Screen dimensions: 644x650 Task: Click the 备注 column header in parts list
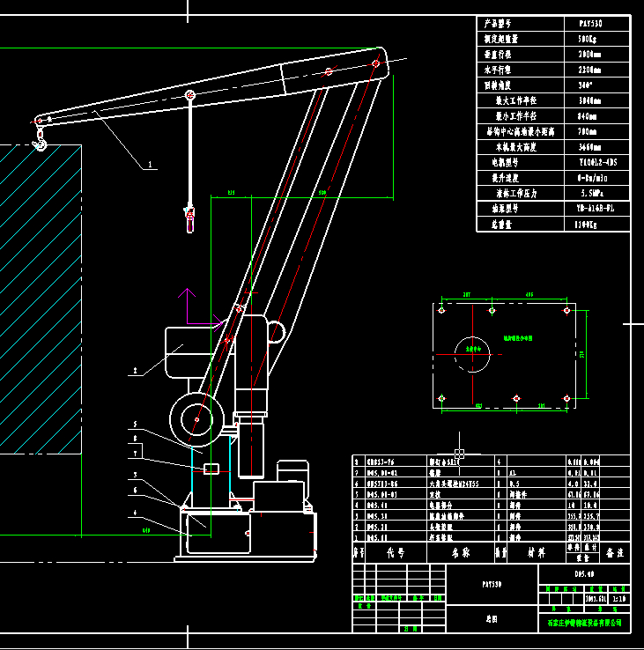coord(615,552)
